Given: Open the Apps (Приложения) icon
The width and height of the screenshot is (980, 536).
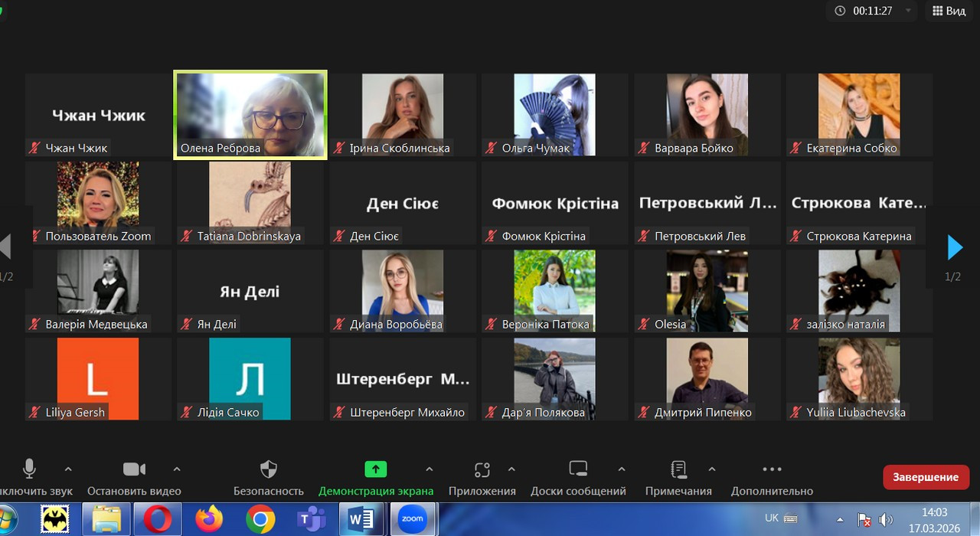Looking at the screenshot, I should [482, 469].
